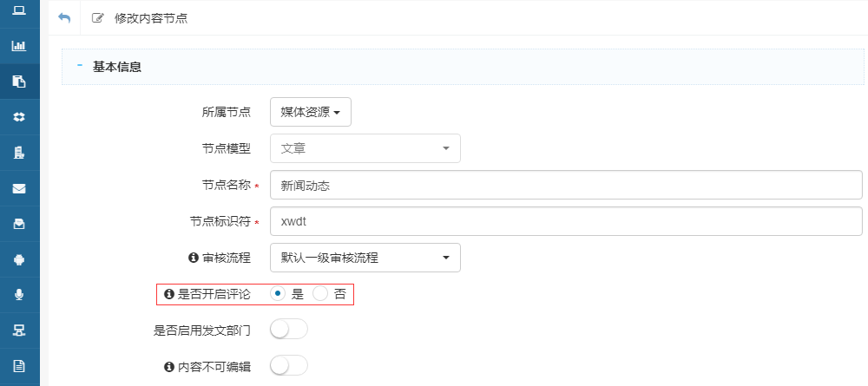Open the building sidebar icon
This screenshot has width=868, height=386.
tap(18, 153)
